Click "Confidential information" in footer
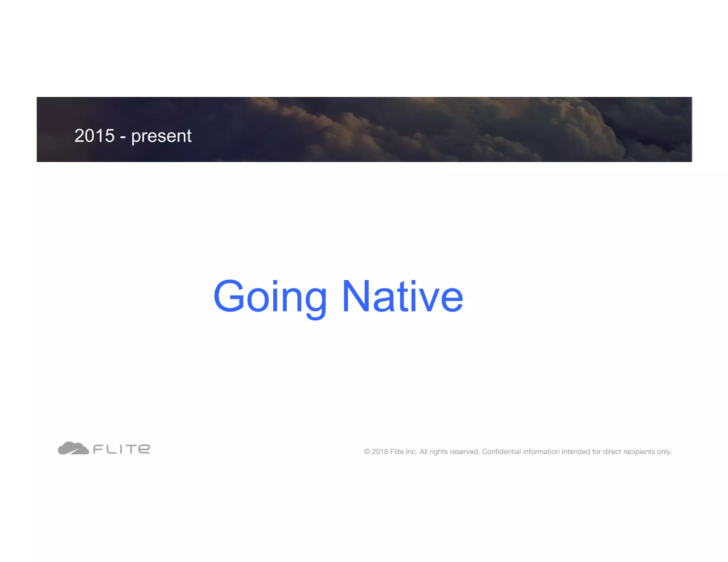The height and width of the screenshot is (562, 728). (520, 452)
